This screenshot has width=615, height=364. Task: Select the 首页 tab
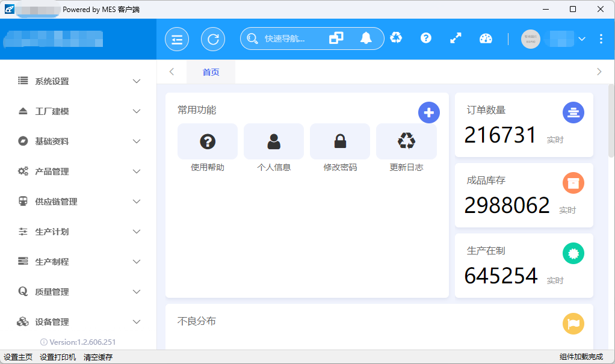pos(211,72)
